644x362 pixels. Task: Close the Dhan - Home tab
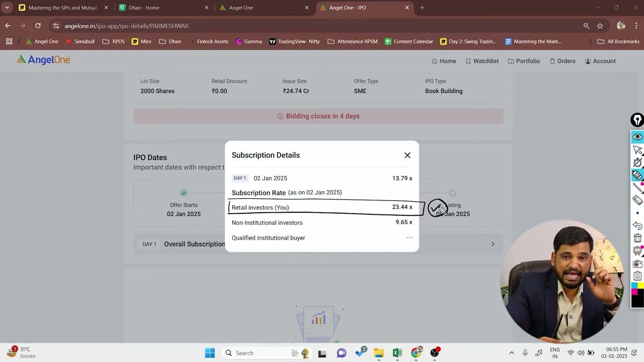coord(206,8)
